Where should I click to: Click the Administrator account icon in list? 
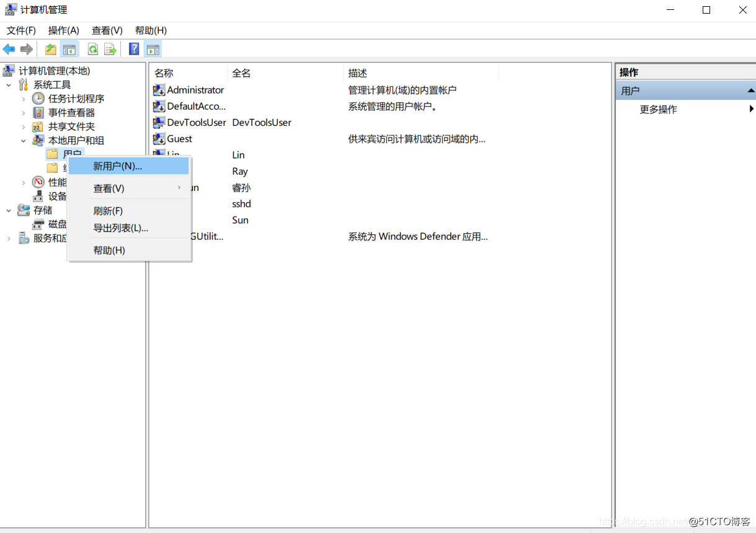click(x=159, y=90)
